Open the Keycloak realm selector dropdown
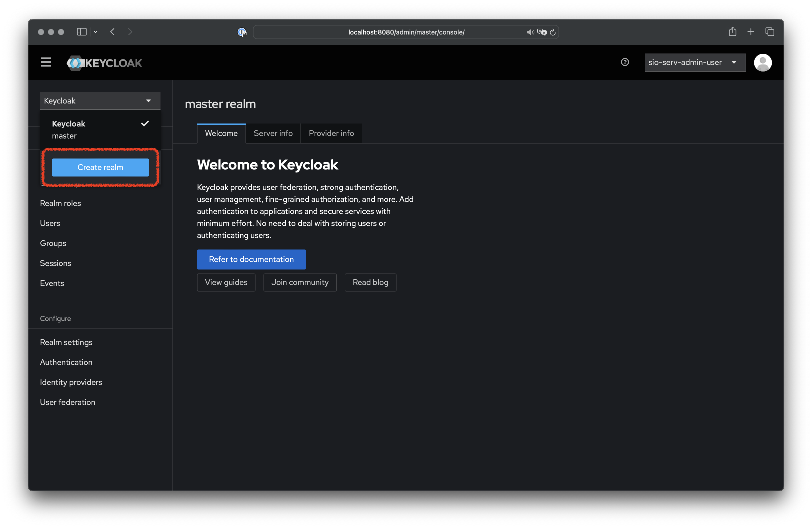The image size is (812, 528). (100, 100)
